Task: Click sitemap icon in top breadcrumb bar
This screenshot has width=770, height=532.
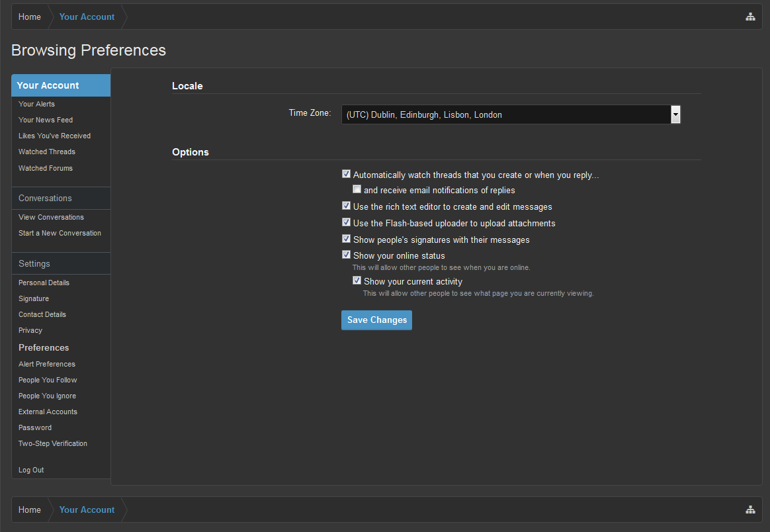Action: click(750, 17)
